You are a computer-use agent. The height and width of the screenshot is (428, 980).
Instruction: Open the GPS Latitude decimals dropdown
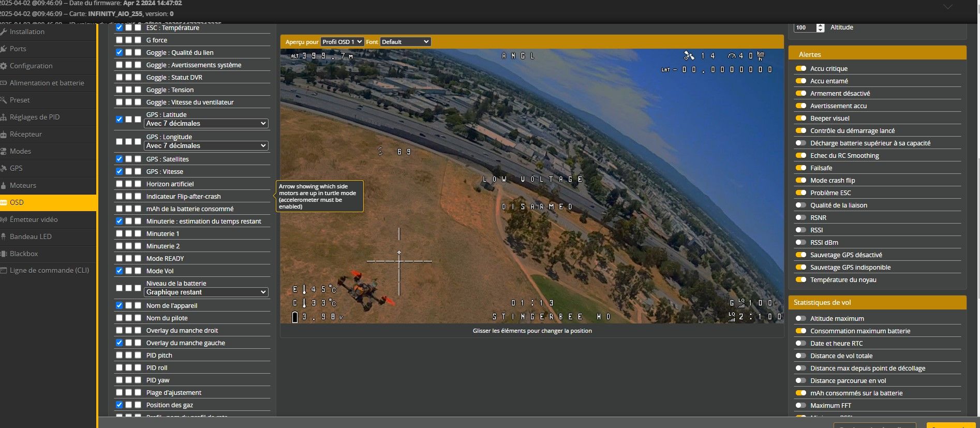click(x=206, y=124)
